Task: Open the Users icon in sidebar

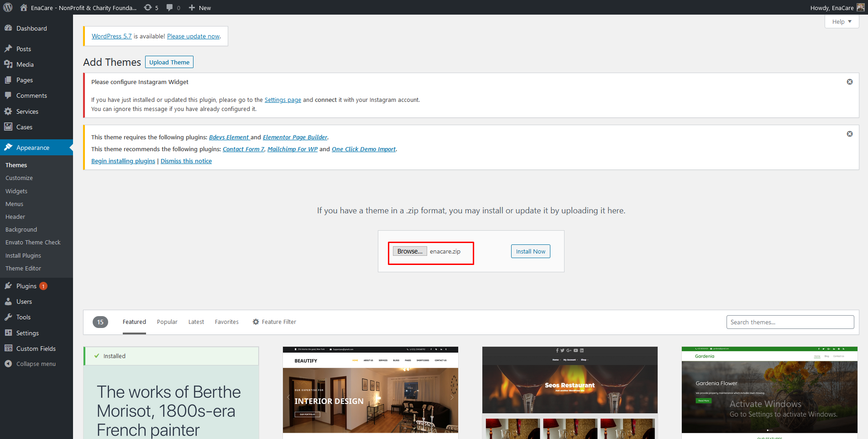Action: (8, 301)
